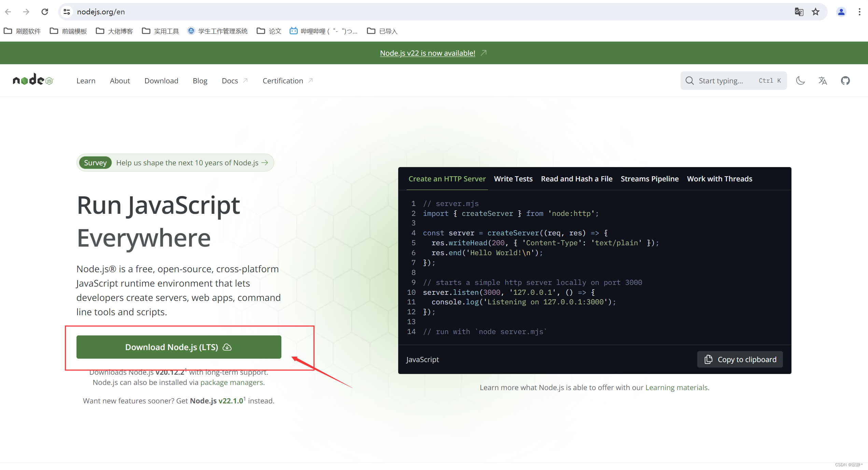
Task: Select the Create an HTTP Server tab
Action: click(x=447, y=179)
